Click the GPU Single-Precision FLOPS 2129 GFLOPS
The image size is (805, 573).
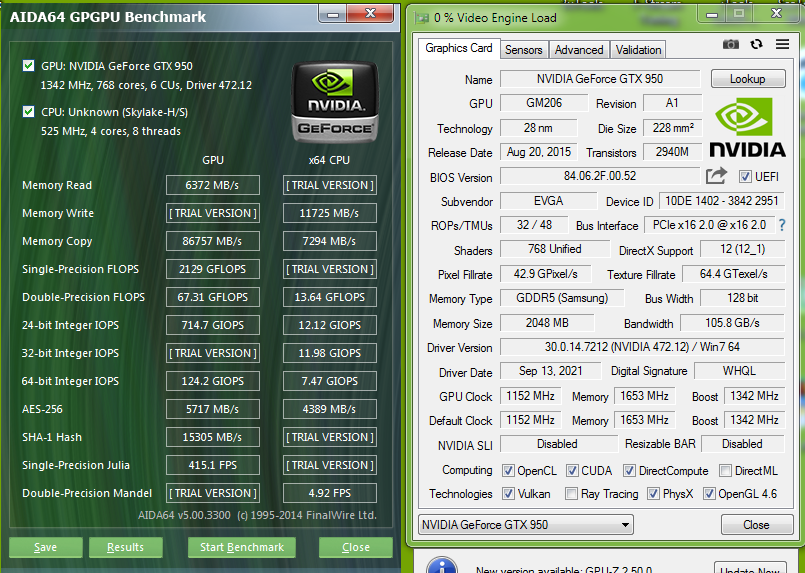(x=213, y=269)
